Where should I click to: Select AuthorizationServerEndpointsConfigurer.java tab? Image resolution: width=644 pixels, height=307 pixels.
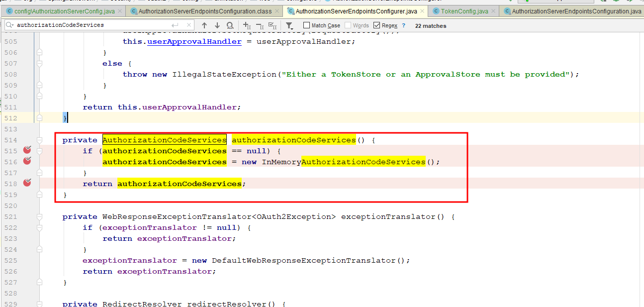(x=356, y=11)
